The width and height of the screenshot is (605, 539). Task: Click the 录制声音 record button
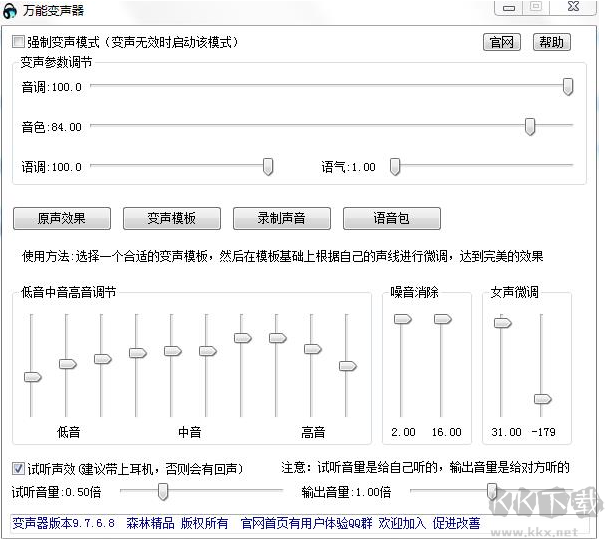tap(282, 218)
